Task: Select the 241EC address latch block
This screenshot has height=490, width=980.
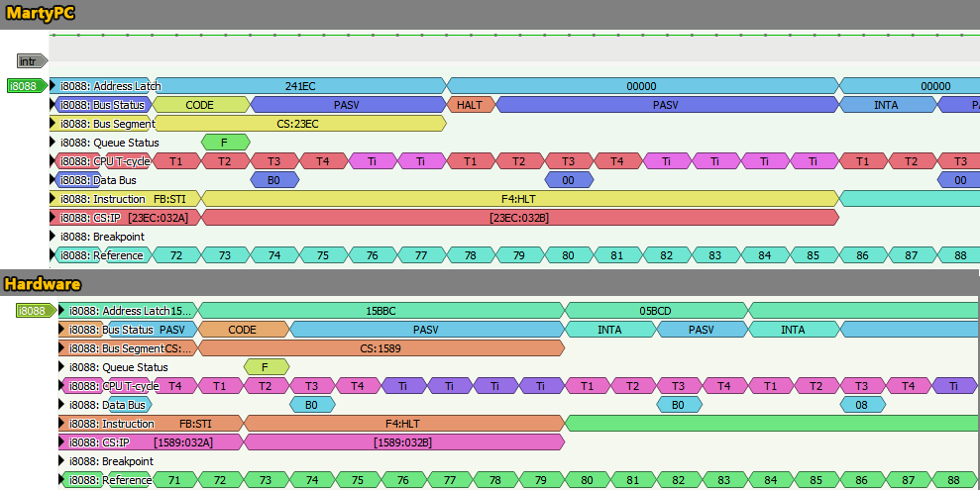Action: coord(300,86)
